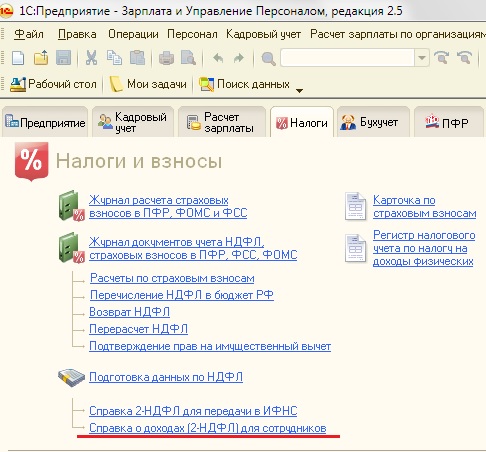
Task: Open Расчет зарплаты по организациям menu
Action: 398,34
